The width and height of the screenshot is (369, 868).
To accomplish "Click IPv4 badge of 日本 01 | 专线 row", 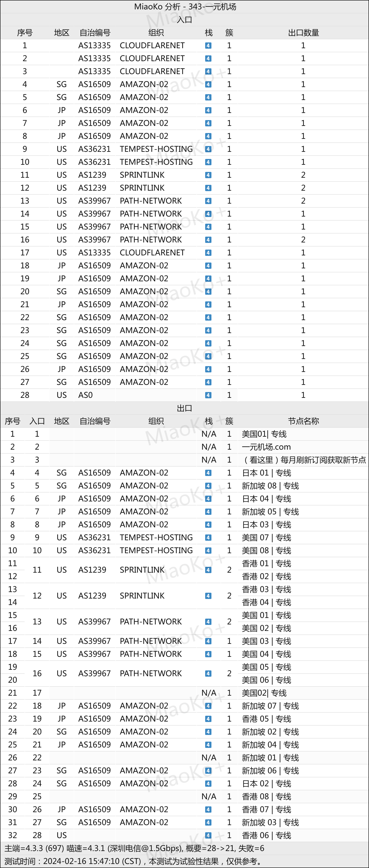I will point(209,473).
